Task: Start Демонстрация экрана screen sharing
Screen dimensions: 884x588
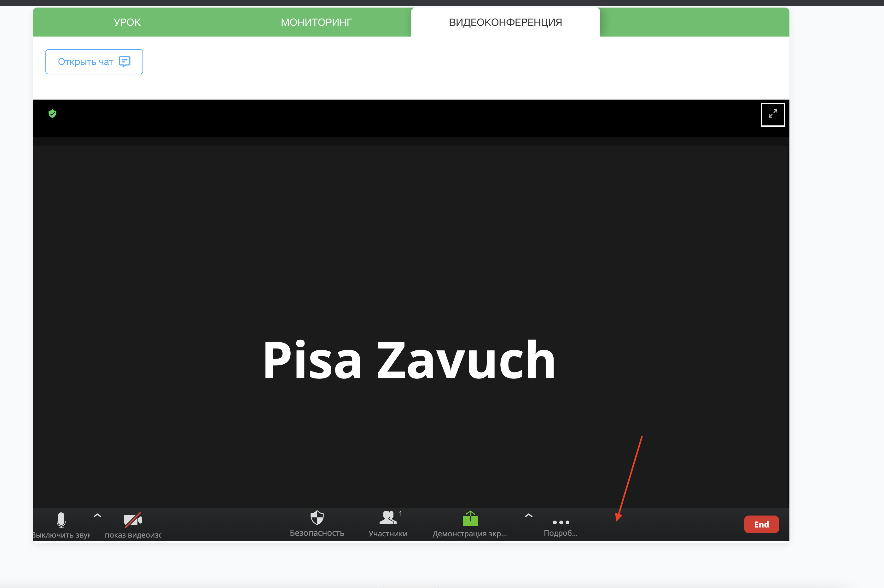Action: coord(470,519)
